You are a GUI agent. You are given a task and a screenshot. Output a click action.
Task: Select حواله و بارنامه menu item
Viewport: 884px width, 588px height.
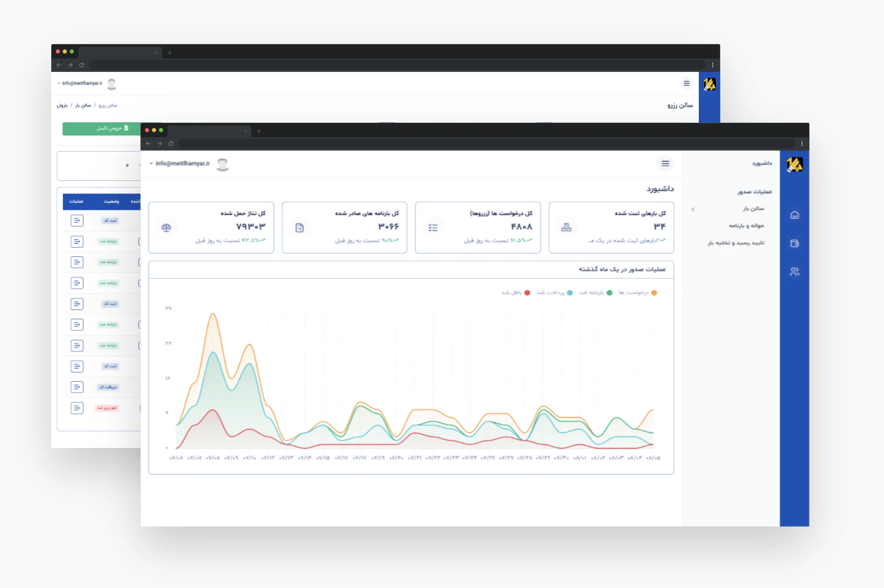pos(746,226)
